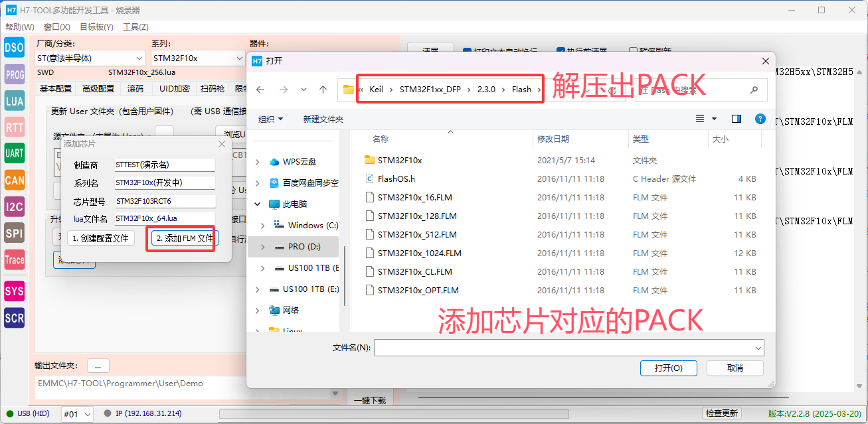Screen dimensions: 868x424
Task: Open the 组织 organize menu
Action: [271, 119]
